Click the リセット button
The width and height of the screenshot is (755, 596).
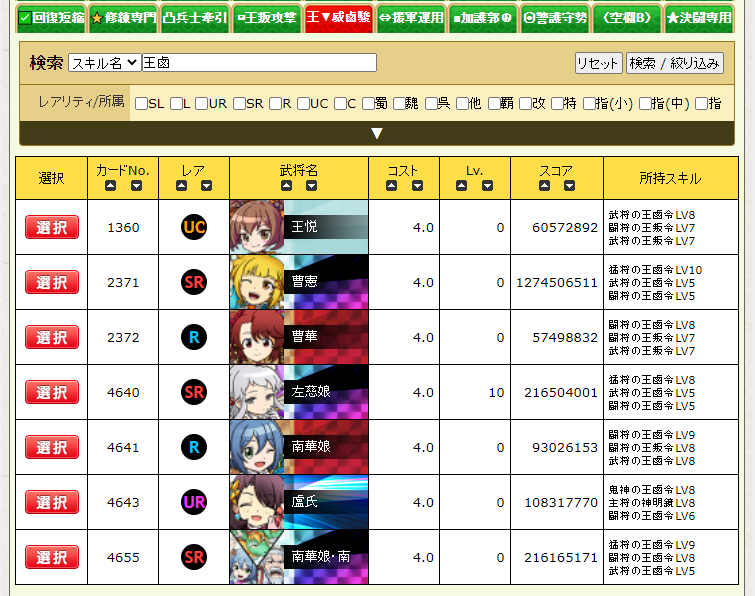point(599,63)
